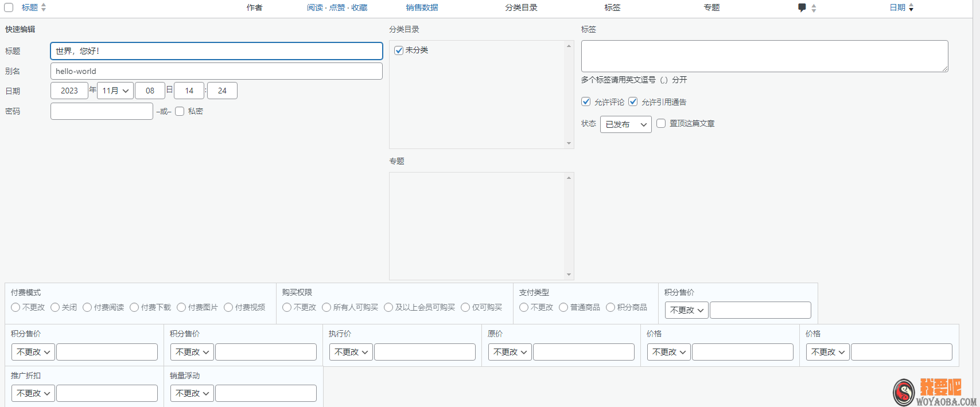Check the 置顶这篇文章 sticky checkbox
Image resolution: width=980 pixels, height=407 pixels.
coord(661,123)
